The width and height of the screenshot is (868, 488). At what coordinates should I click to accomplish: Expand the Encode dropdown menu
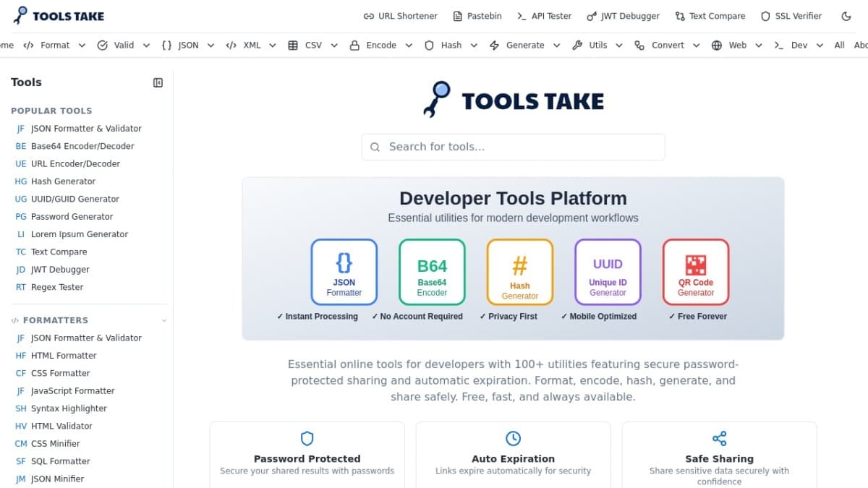tap(381, 45)
